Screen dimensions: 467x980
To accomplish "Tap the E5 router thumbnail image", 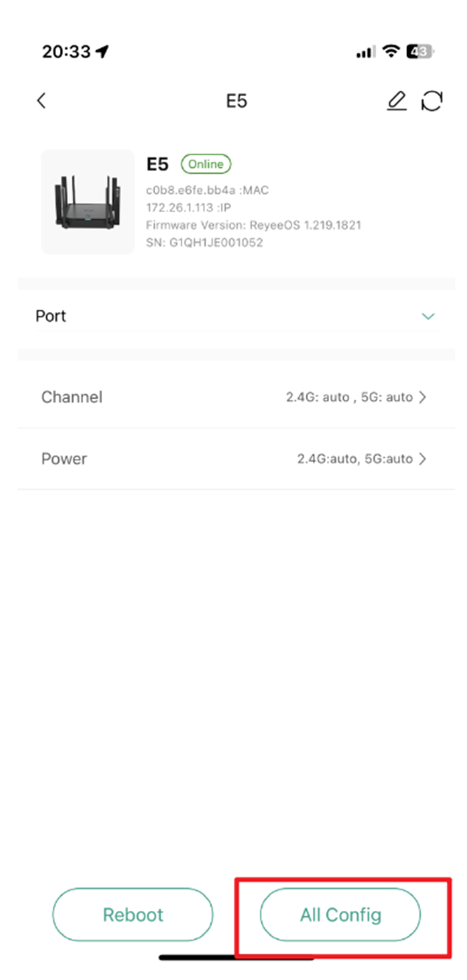I will [87, 201].
